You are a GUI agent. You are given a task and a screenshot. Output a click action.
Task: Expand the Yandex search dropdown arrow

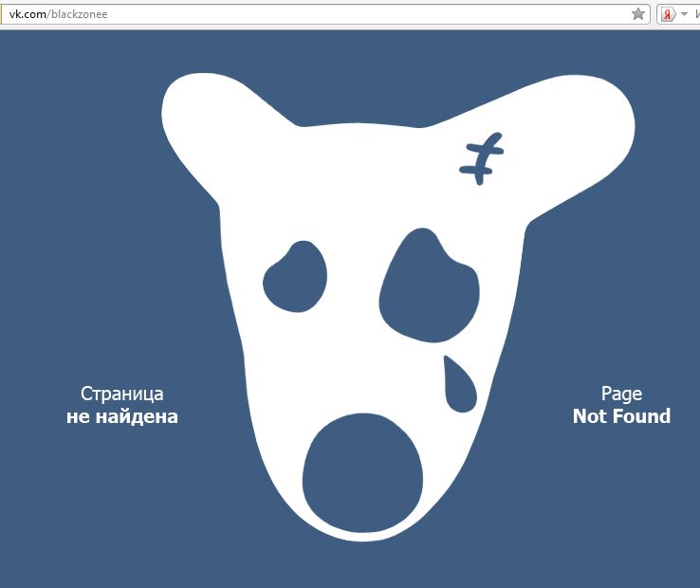(684, 14)
